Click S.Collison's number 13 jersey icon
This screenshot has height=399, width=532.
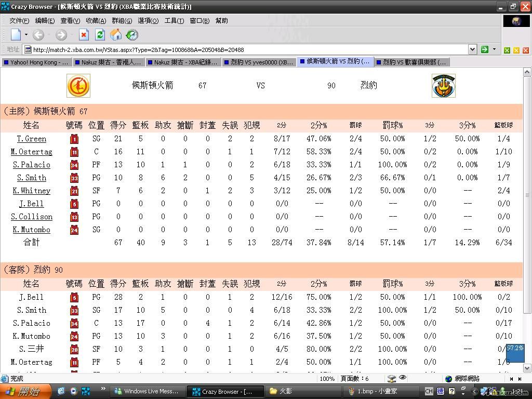pos(74,217)
